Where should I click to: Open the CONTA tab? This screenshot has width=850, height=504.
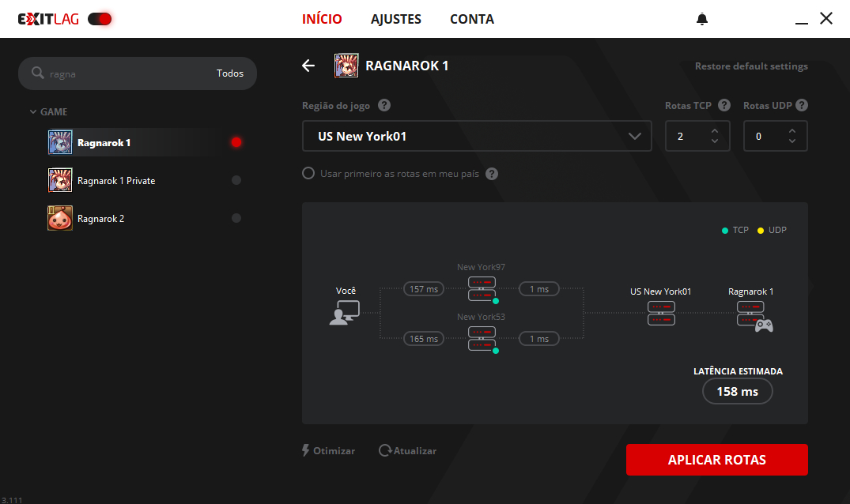[472, 19]
